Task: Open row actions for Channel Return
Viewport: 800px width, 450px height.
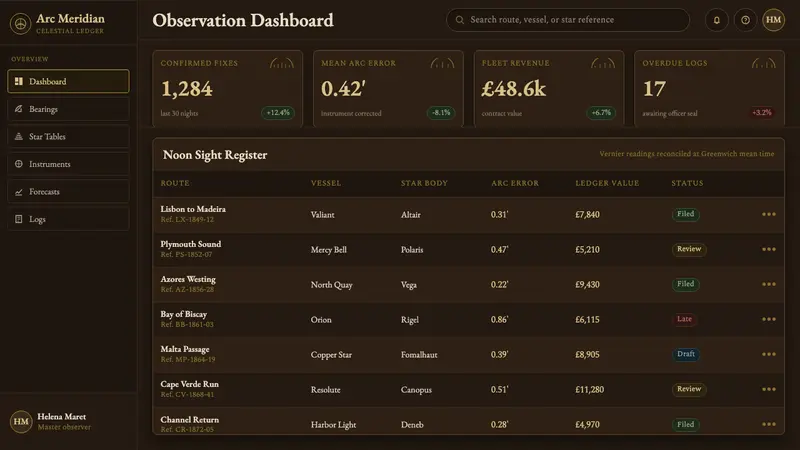Action: (769, 424)
